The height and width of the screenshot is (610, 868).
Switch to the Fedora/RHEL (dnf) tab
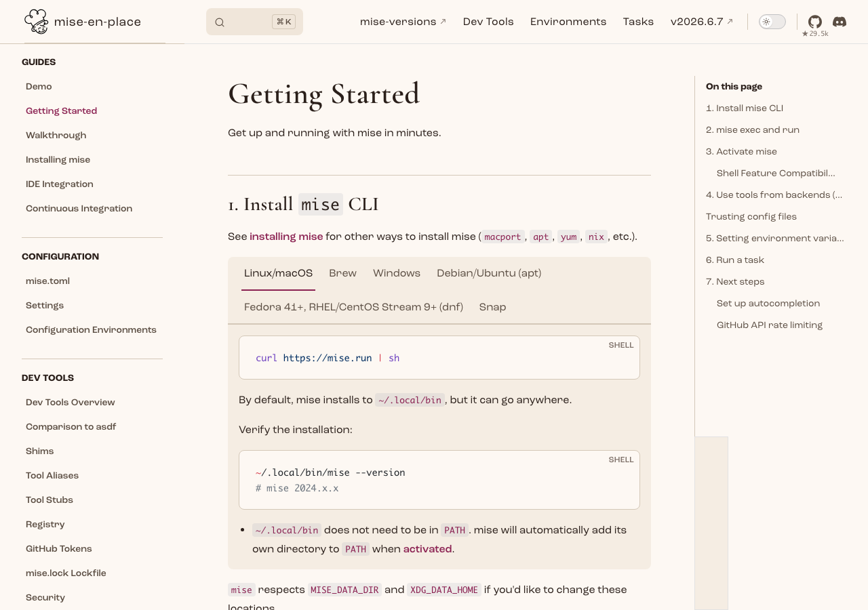point(353,307)
